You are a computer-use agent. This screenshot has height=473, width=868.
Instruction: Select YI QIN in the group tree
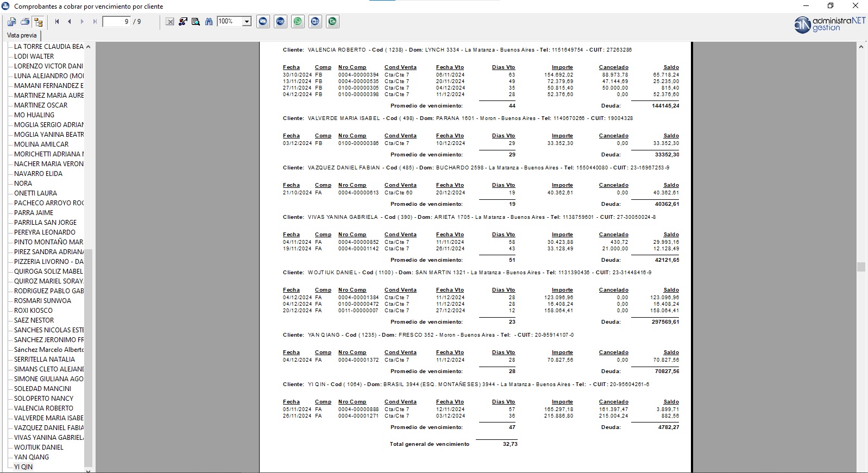pyautogui.click(x=23, y=467)
